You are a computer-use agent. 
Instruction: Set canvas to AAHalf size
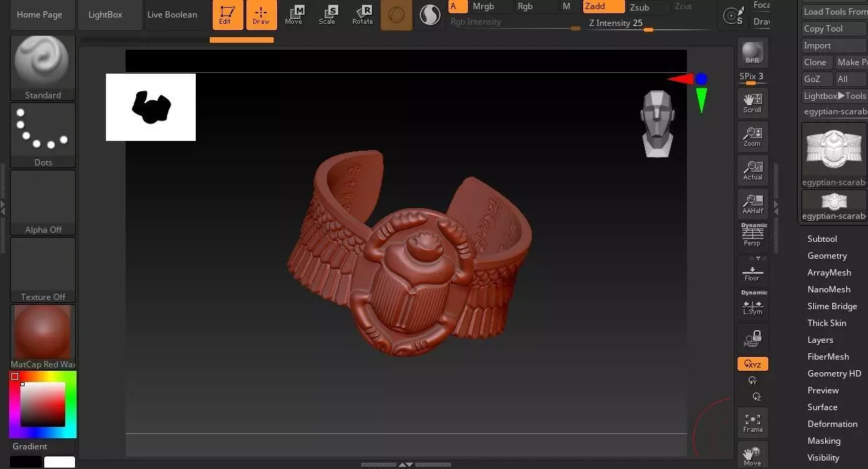[x=752, y=204]
